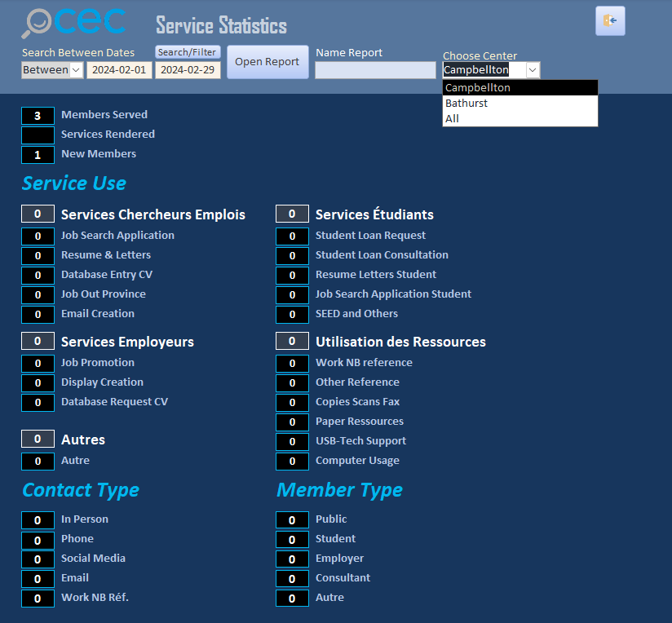Image resolution: width=672 pixels, height=623 pixels.
Task: Click the Services Chercheurs Emplois total box
Action: [x=38, y=214]
